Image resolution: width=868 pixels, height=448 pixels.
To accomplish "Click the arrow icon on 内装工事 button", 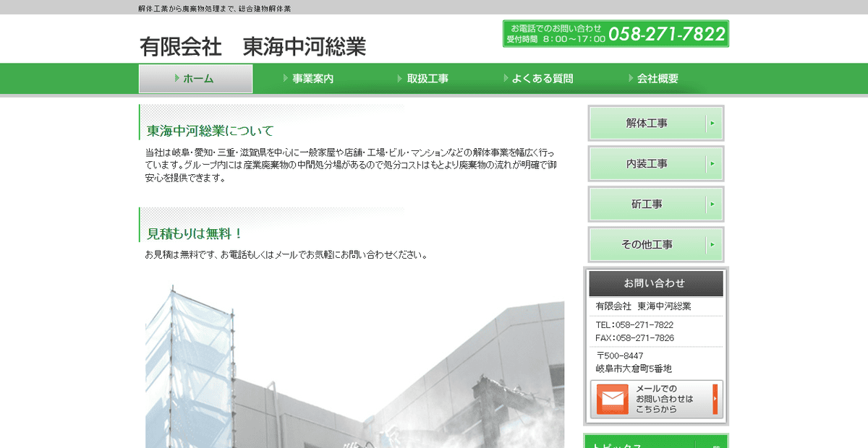I will (712, 163).
